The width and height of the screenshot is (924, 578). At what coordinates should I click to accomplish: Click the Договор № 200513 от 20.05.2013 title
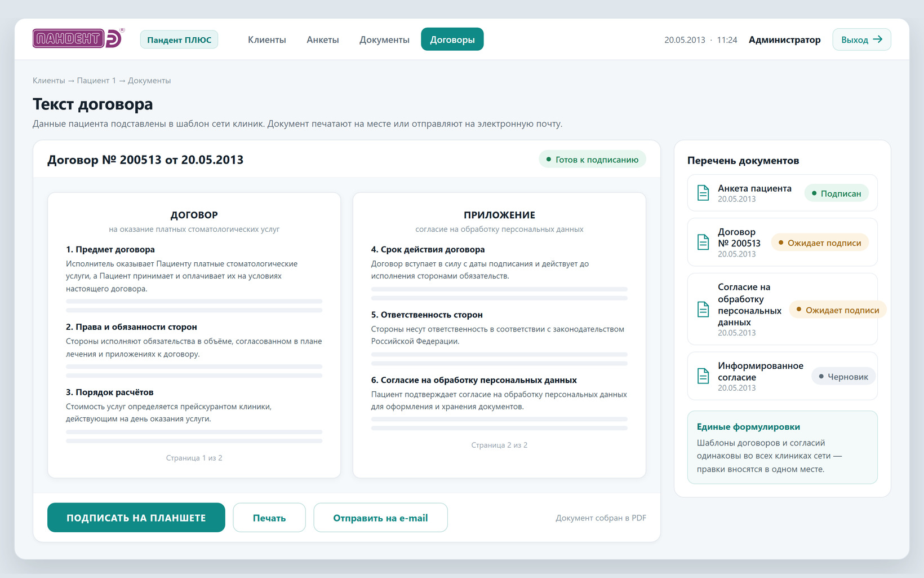pos(145,160)
